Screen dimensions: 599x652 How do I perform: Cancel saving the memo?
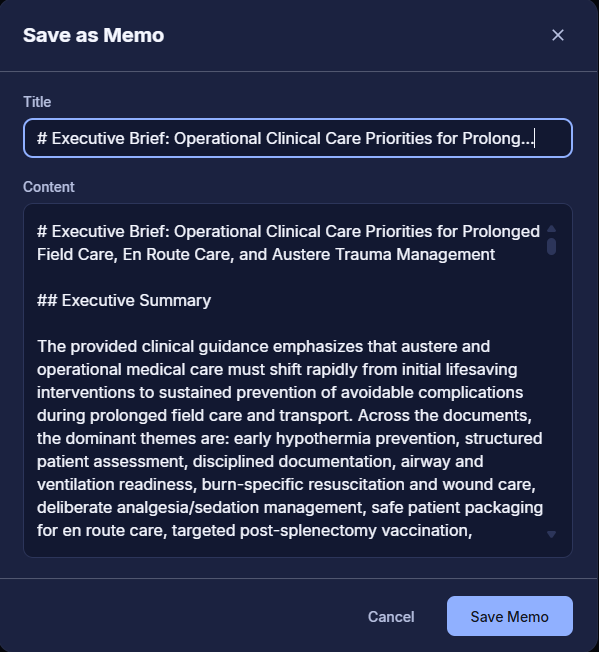point(391,616)
